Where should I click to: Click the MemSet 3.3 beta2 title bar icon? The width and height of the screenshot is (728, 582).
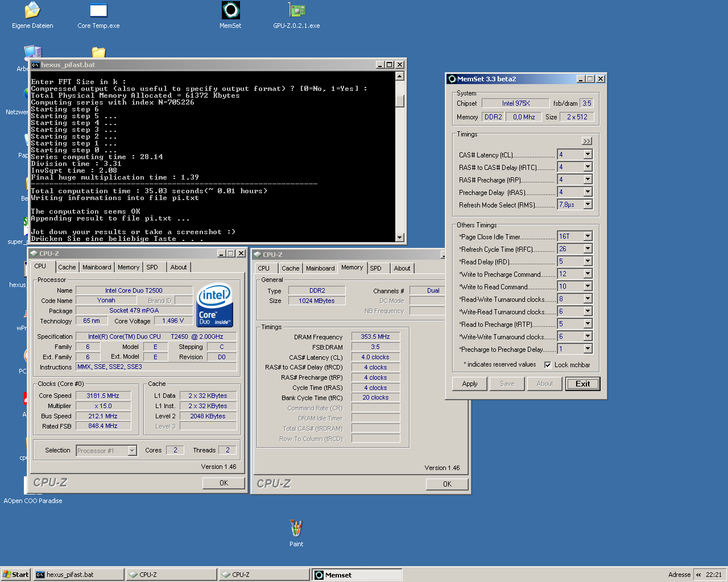(x=452, y=79)
